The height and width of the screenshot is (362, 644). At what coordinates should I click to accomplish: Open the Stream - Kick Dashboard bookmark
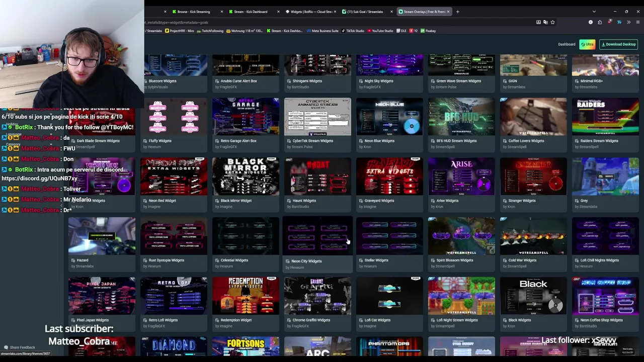pos(286,31)
